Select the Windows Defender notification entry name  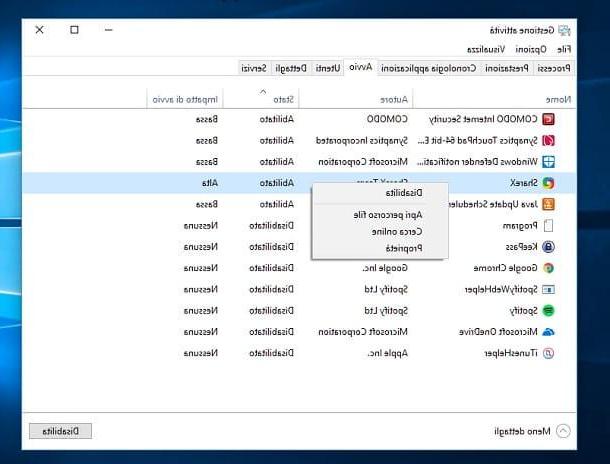coord(477,161)
